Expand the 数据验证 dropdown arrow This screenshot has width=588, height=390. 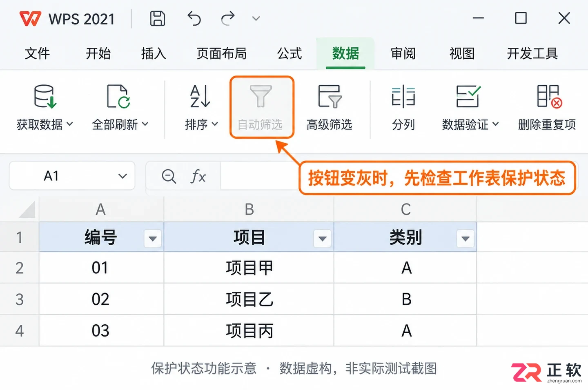(x=496, y=124)
